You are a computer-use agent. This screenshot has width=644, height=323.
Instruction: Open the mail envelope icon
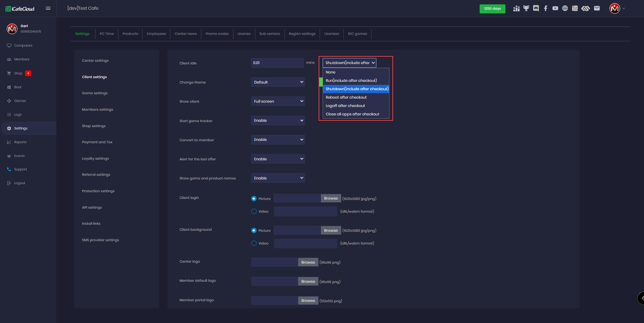(x=597, y=8)
